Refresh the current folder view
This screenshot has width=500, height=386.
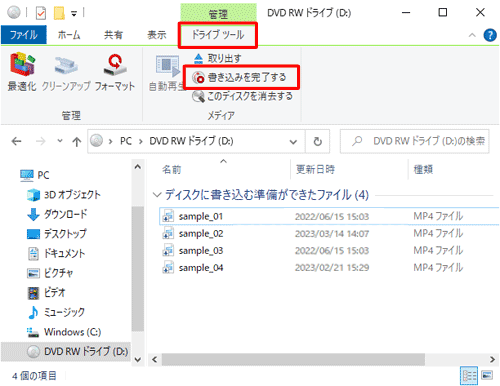pos(318,142)
